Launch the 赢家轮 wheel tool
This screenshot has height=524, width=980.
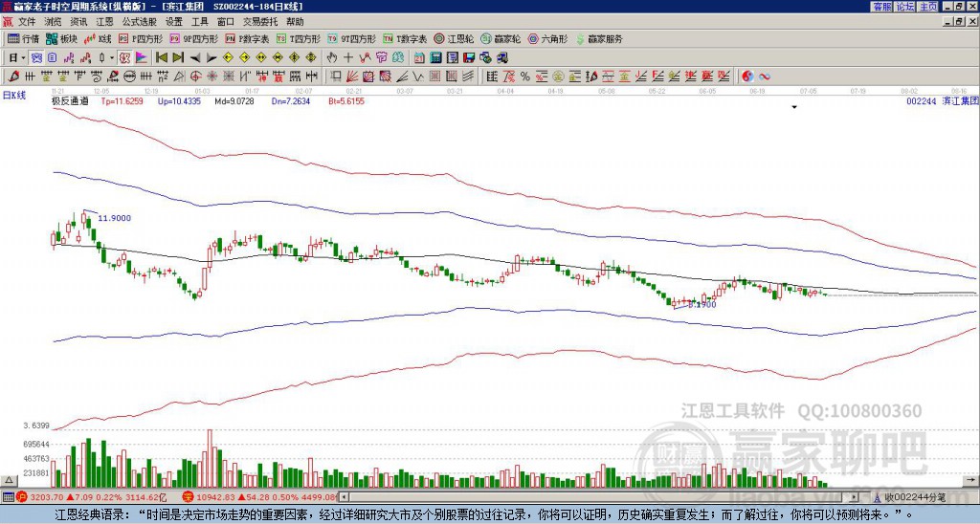(501, 38)
